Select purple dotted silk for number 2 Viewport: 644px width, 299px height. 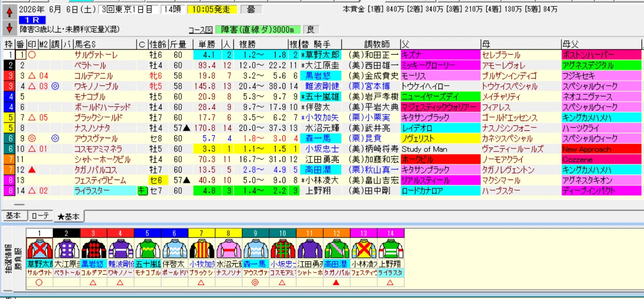click(65, 249)
